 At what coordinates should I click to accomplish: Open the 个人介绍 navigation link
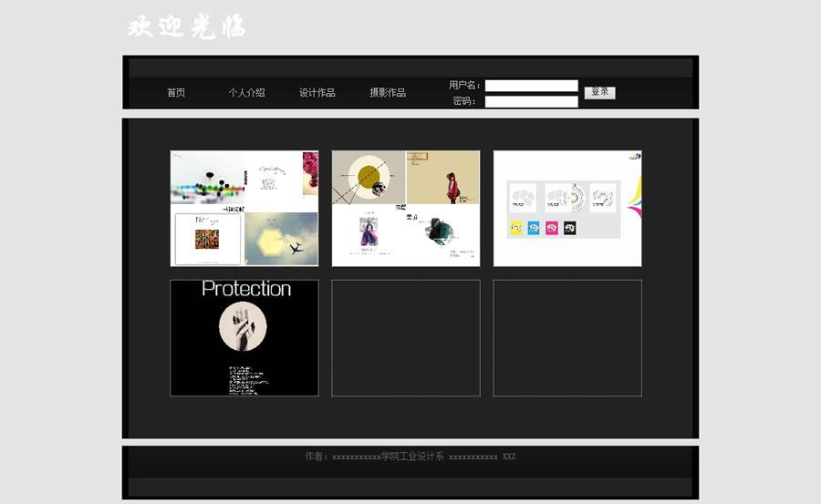(x=246, y=93)
